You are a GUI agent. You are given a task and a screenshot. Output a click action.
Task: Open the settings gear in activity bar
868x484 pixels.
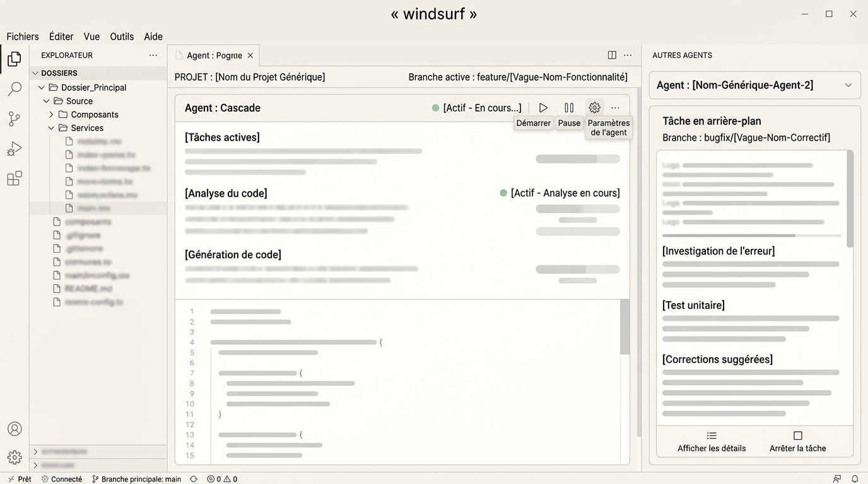(x=15, y=457)
